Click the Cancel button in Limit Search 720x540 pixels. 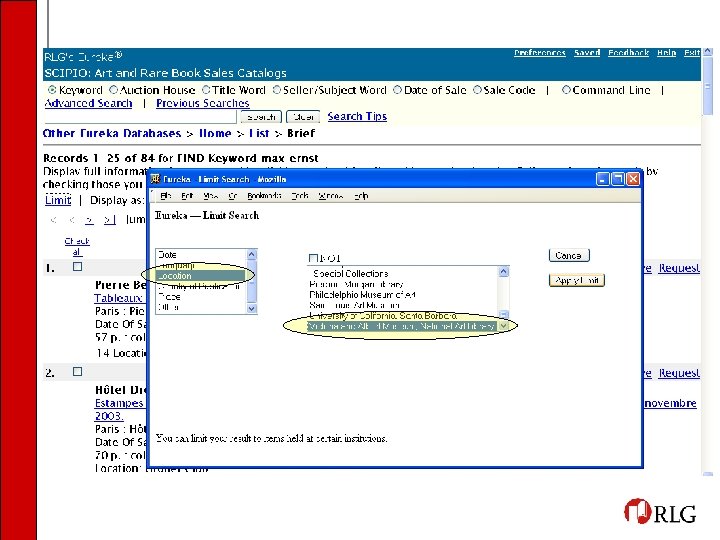pos(569,256)
